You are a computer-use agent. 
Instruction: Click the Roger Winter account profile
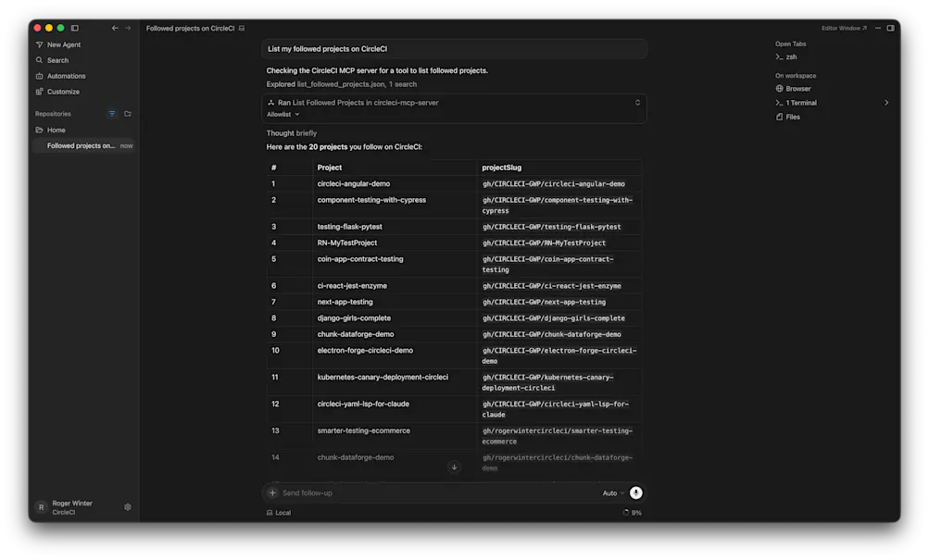tap(72, 507)
